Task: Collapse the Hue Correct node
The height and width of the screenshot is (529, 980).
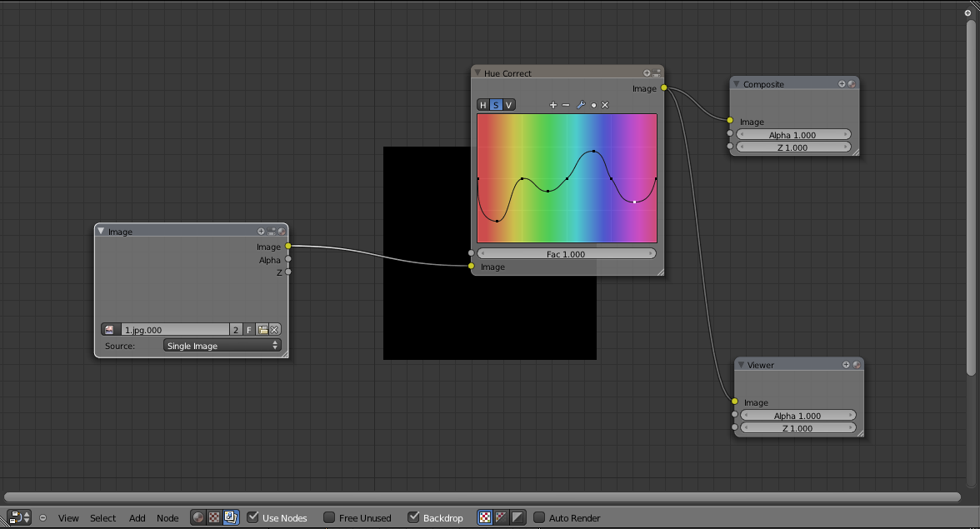Action: [477, 72]
